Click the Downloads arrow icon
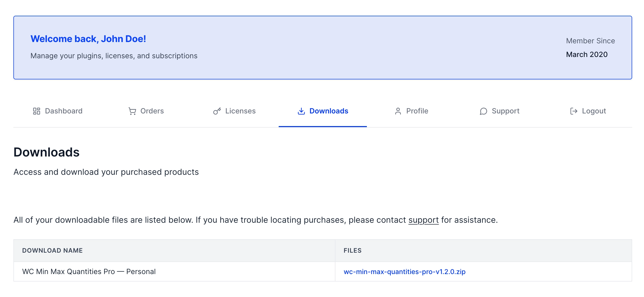Image resolution: width=644 pixels, height=297 pixels. [301, 111]
